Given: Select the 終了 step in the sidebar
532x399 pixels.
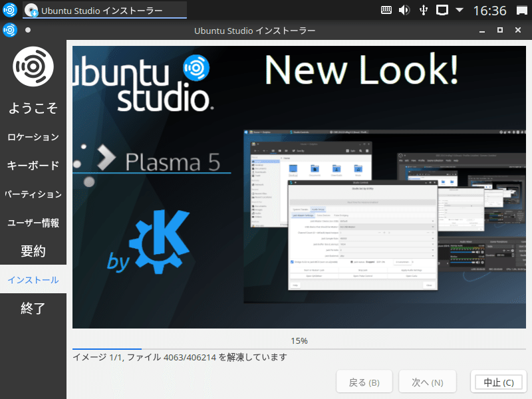Looking at the screenshot, I should coord(33,308).
